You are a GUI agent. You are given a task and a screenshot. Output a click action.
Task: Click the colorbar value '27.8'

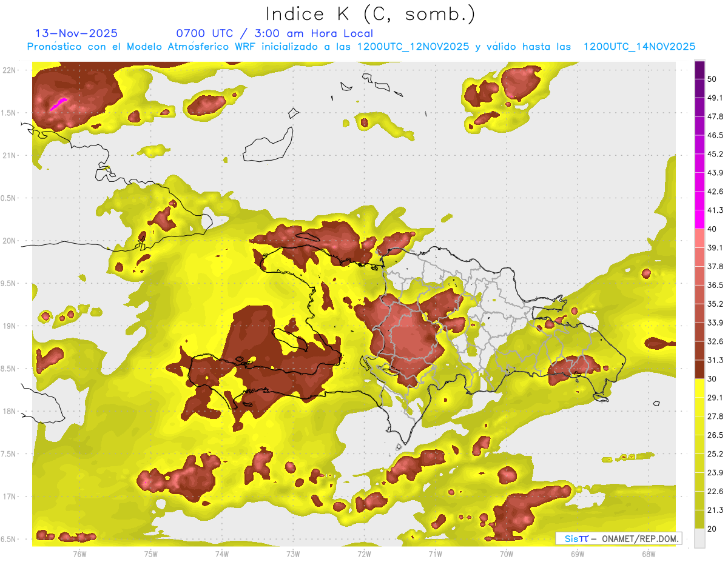pyautogui.click(x=715, y=416)
